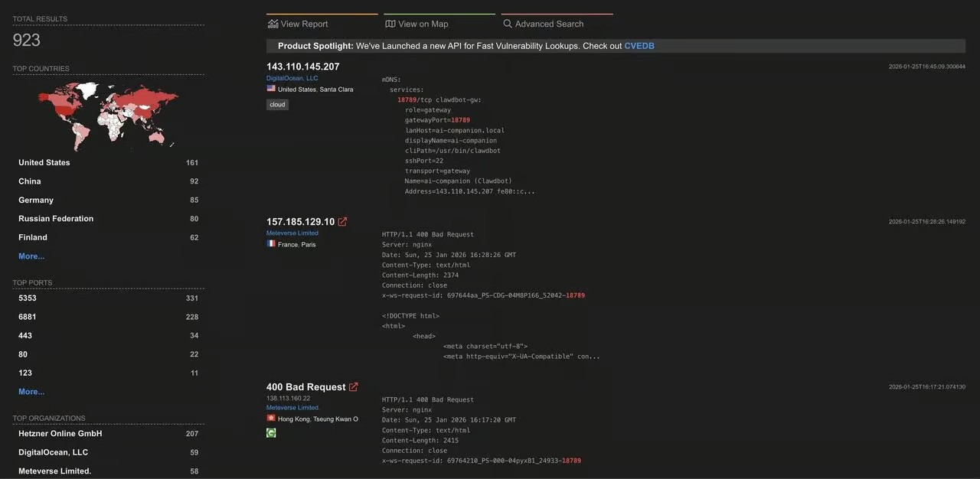980x479 pixels.
Task: Click the Advanced Search magnifier icon
Action: click(508, 24)
